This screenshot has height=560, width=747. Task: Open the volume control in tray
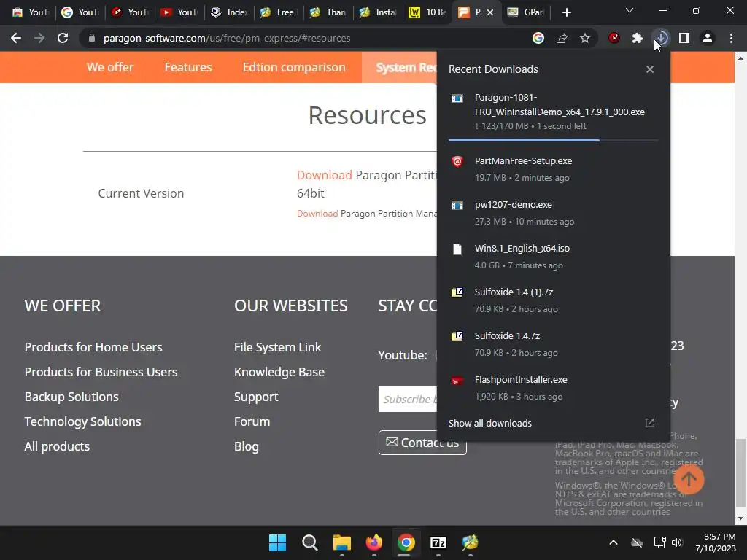point(677,542)
